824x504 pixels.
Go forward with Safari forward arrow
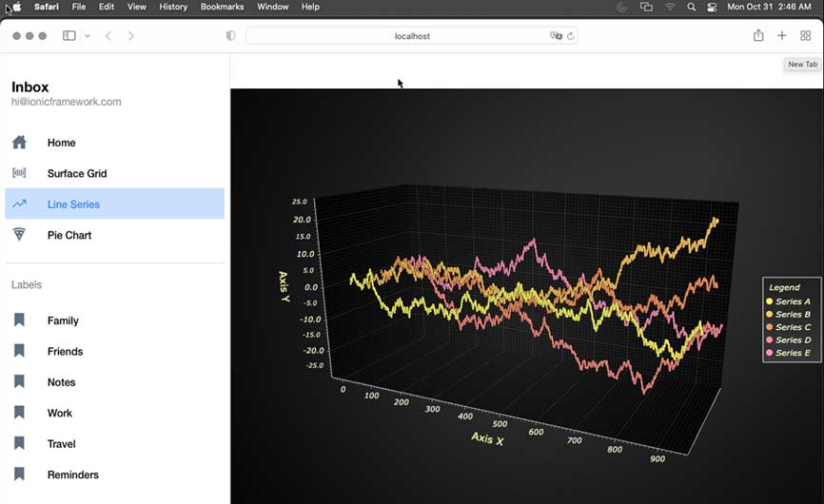click(131, 36)
